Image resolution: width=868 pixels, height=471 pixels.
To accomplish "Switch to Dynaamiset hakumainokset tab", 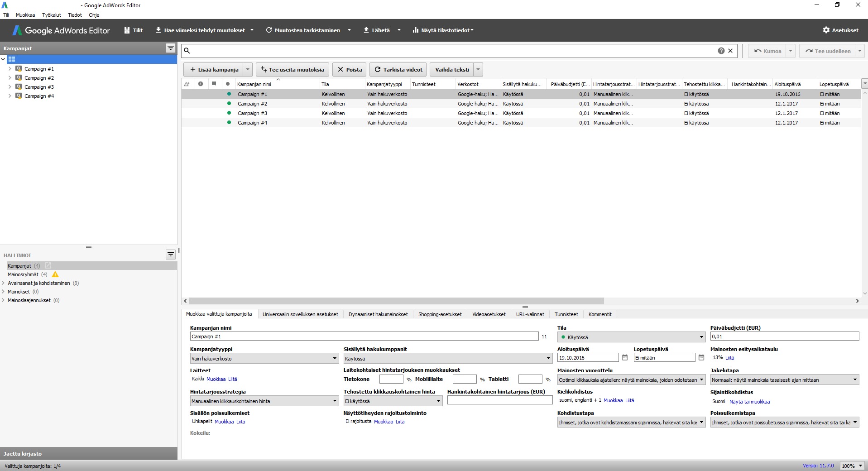I will tap(378, 314).
